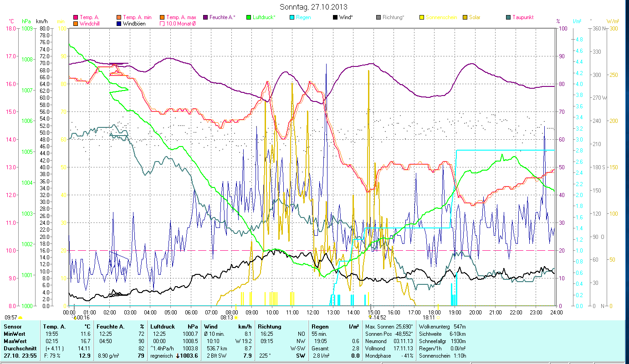Click the orange Temp. A. max legend swatch
Screen dimensions: 629x364
click(162, 17)
